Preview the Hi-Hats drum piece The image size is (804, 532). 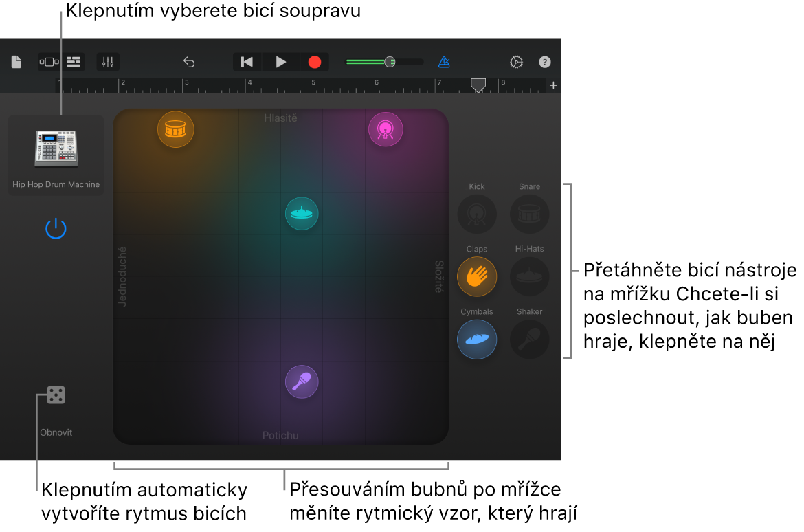(529, 277)
